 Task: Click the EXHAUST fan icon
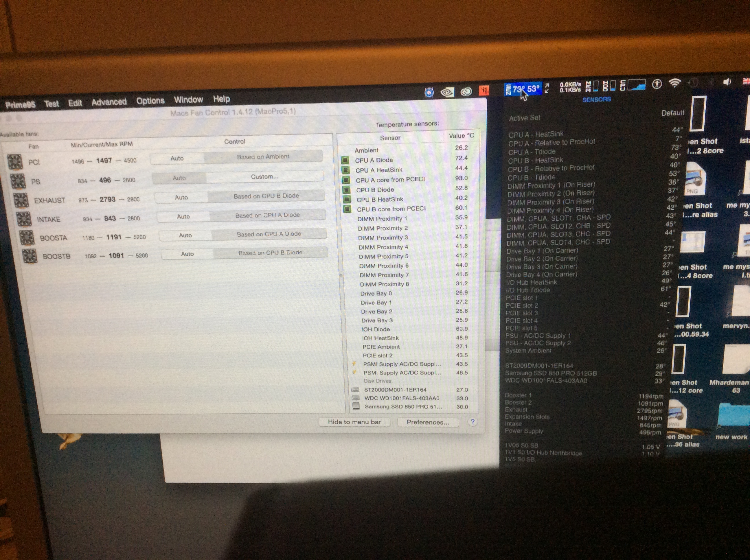point(21,200)
